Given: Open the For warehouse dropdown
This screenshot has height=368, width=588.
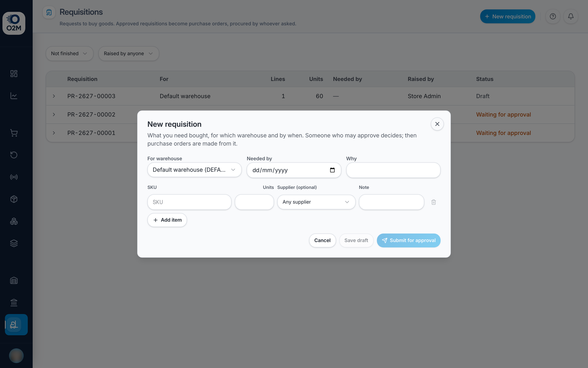Looking at the screenshot, I should [x=194, y=170].
